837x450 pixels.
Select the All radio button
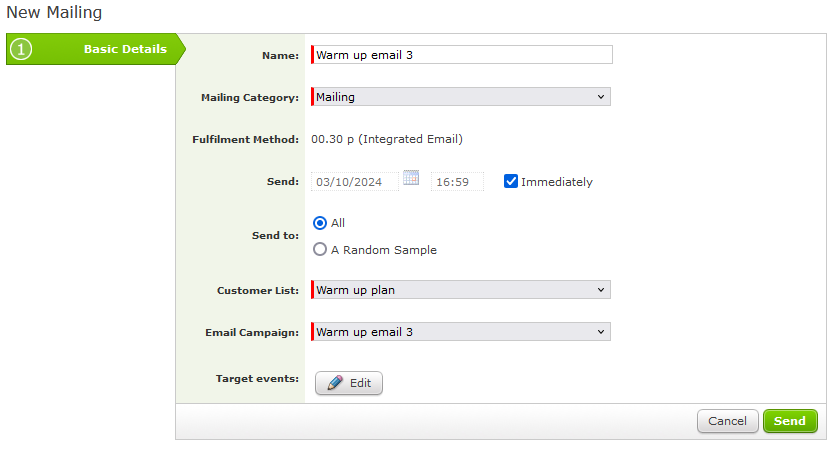320,223
